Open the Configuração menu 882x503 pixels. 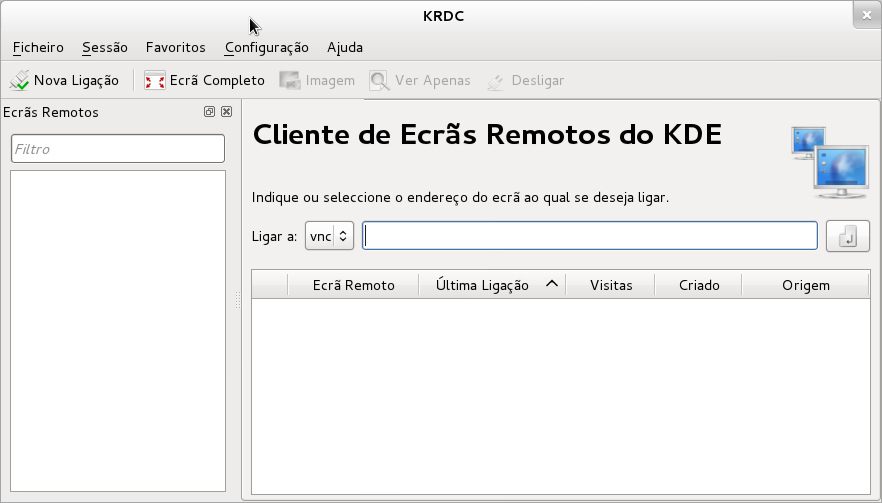(267, 47)
